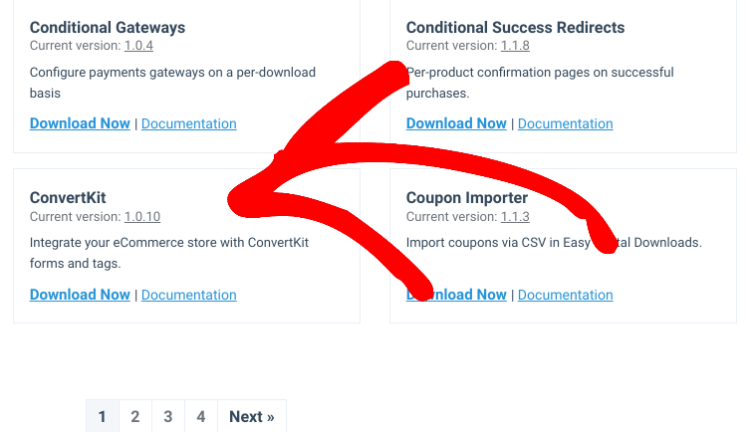Click Download Now under ConvertKit
Image resolution: width=750 pixels, height=432 pixels.
point(80,295)
